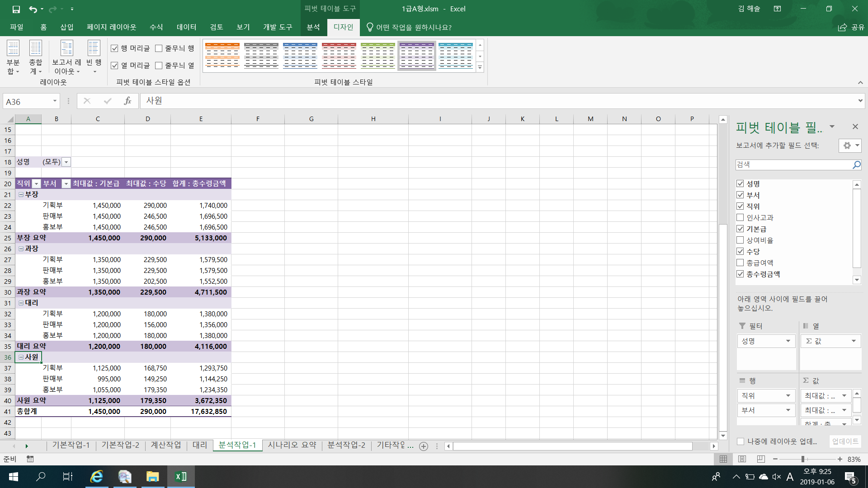Uncheck the column headers (열 머리글) option
Image resolution: width=868 pixels, height=488 pixels.
pyautogui.click(x=115, y=66)
